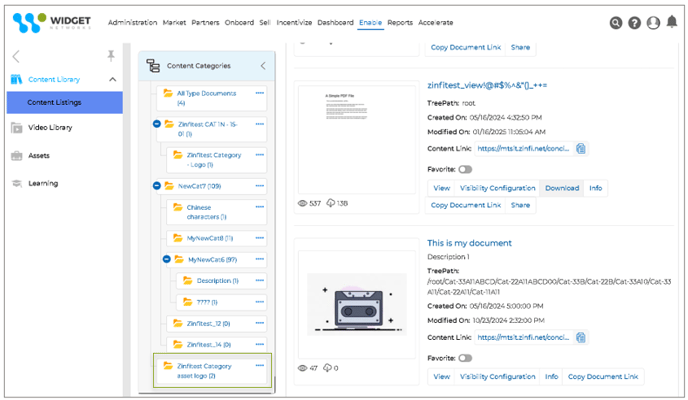Click Download button for zinfitest_view document

tap(561, 188)
